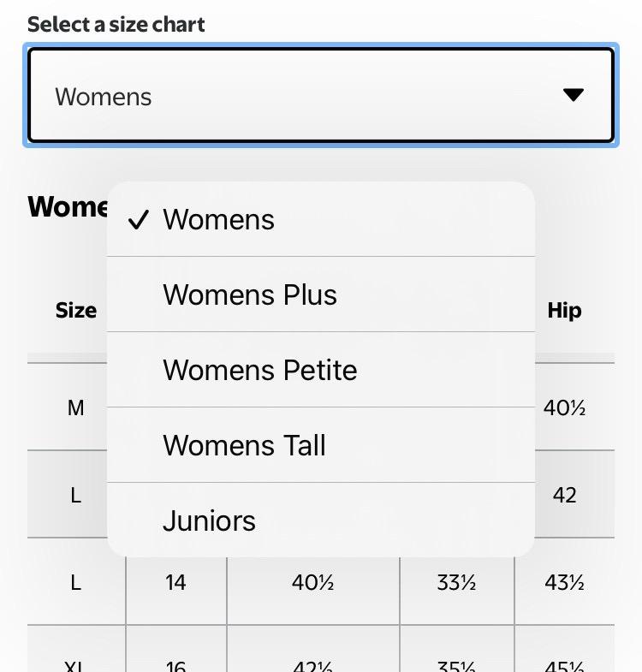The image size is (642, 672).
Task: Click the Select a size chart label
Action: [x=116, y=24]
